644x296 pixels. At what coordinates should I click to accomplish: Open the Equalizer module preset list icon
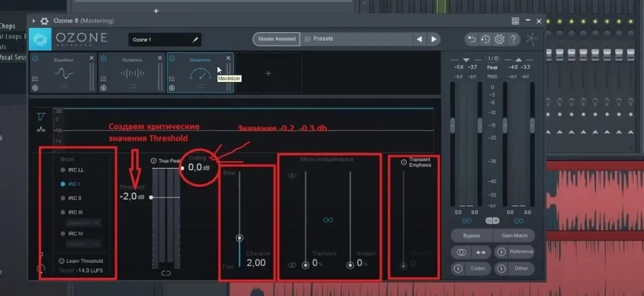35,79
